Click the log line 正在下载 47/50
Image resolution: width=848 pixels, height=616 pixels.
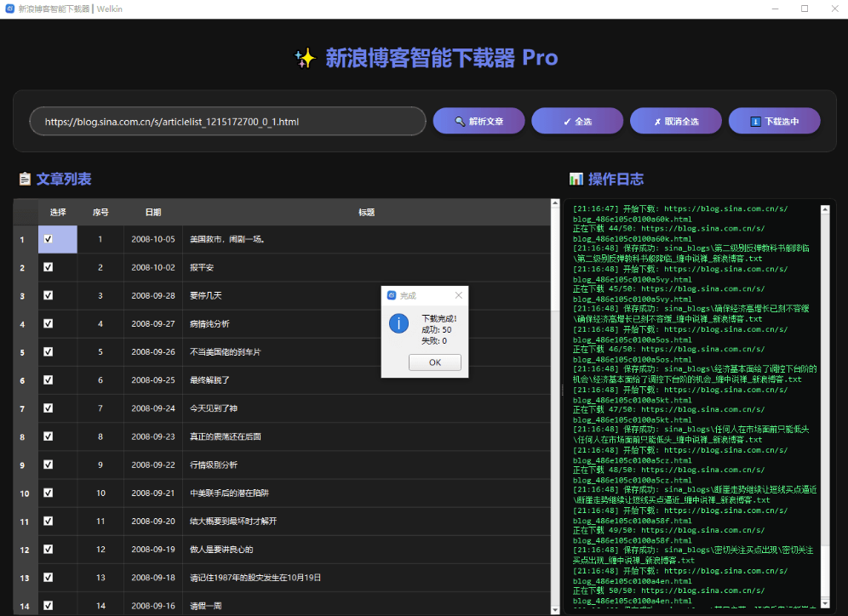click(669, 414)
